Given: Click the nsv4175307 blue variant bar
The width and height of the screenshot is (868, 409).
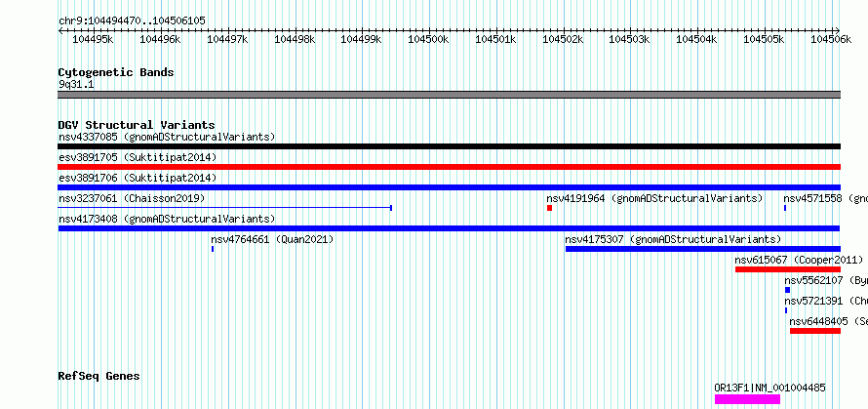Looking at the screenshot, I should [703, 249].
